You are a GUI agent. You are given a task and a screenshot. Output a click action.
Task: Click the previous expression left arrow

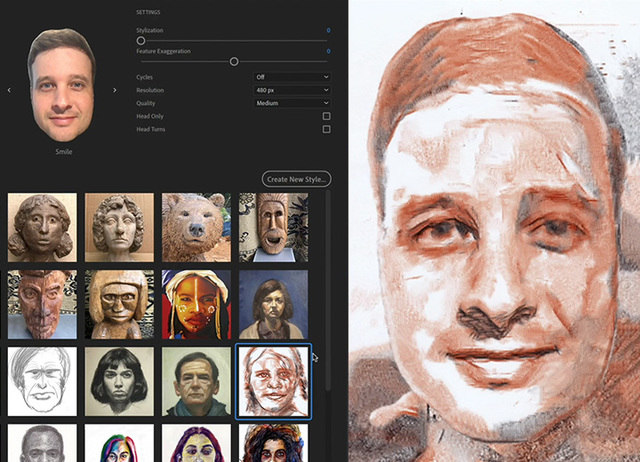[x=10, y=90]
